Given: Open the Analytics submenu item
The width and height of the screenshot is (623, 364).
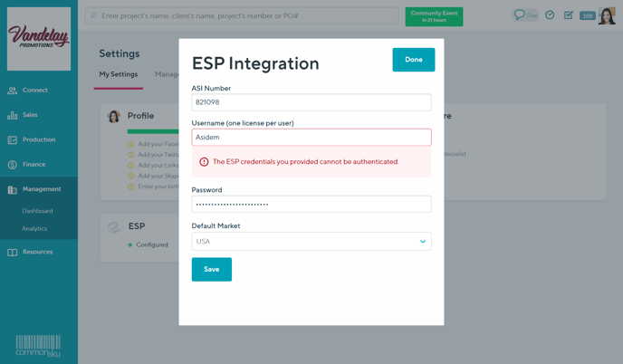Looking at the screenshot, I should pyautogui.click(x=34, y=228).
